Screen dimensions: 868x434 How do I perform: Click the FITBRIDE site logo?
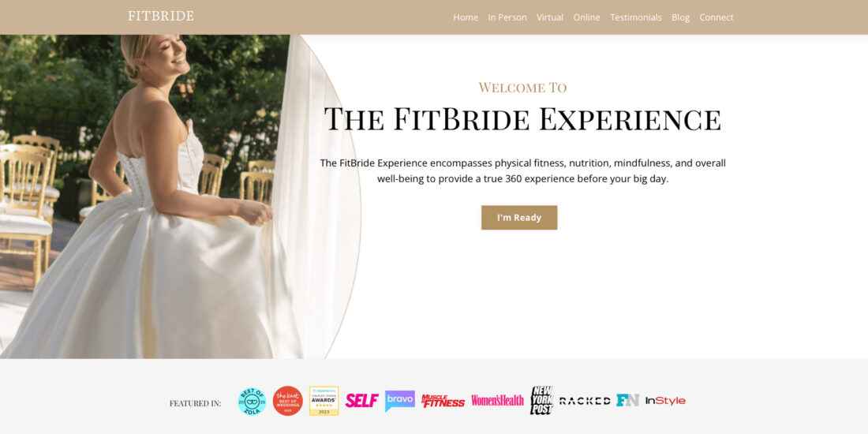(161, 16)
